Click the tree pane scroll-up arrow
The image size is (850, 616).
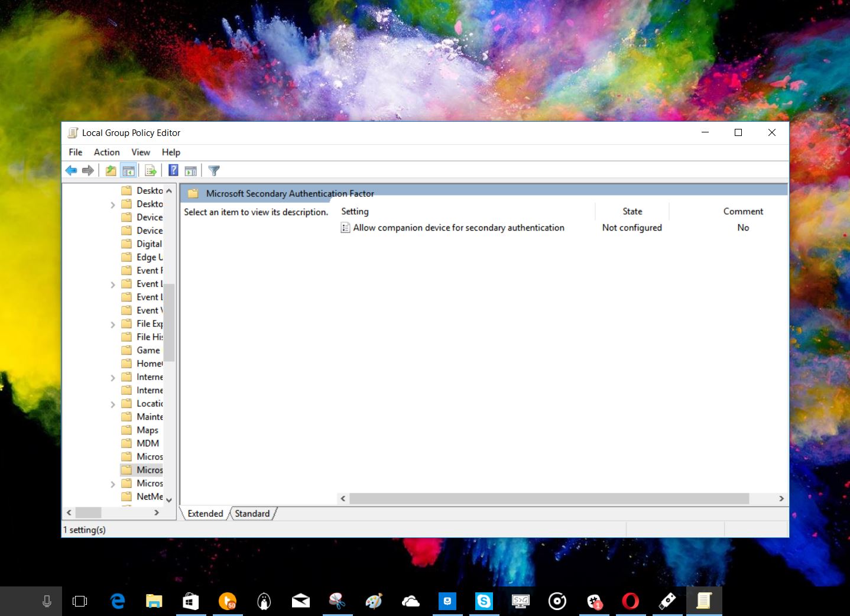pos(169,191)
